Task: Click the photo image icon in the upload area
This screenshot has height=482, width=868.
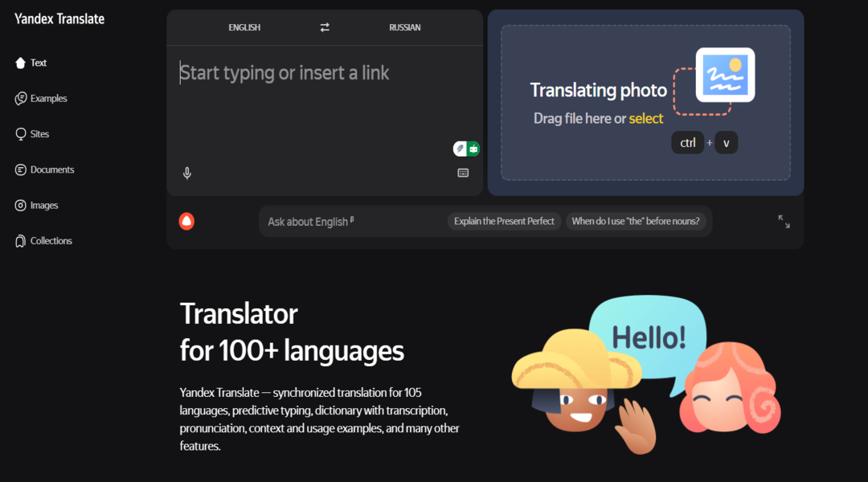Action: (725, 75)
